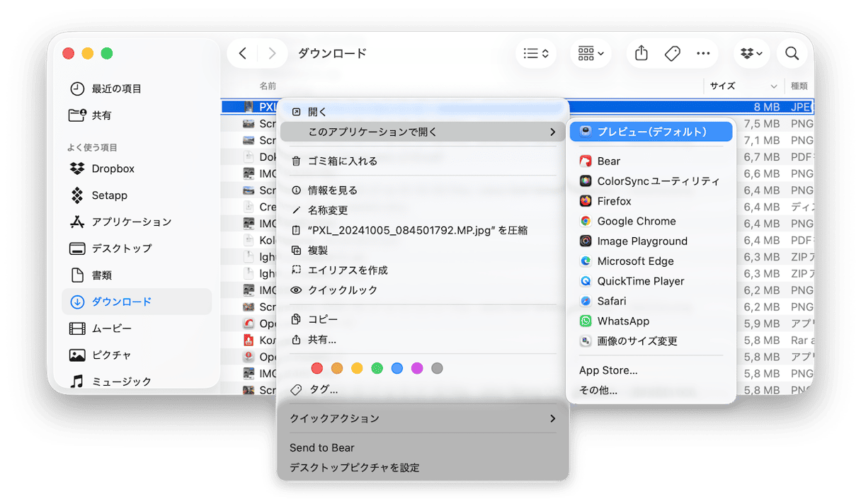Click the tag toolbar icon
The image size is (861, 504).
(x=673, y=53)
